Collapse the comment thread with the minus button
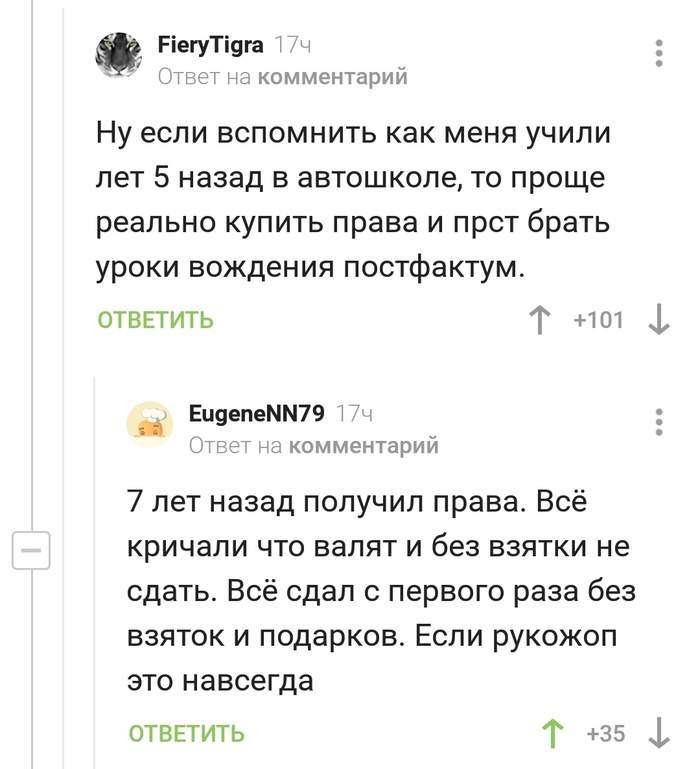This screenshot has height=769, width=700. [x=30, y=551]
